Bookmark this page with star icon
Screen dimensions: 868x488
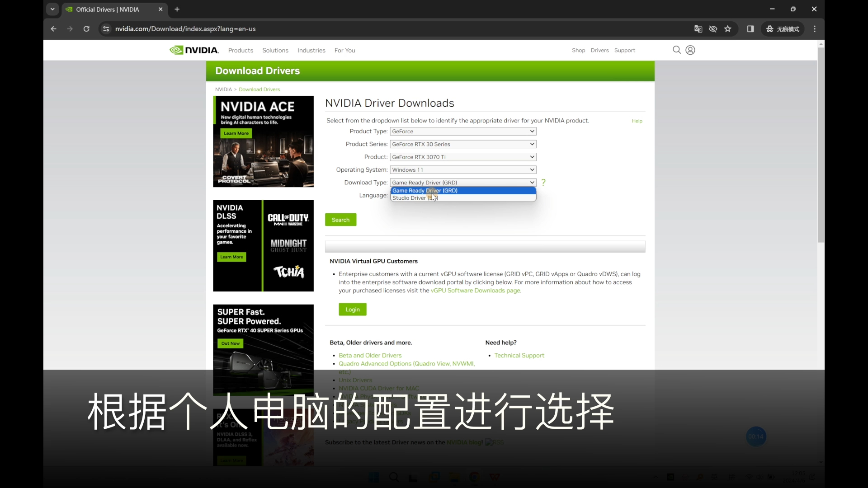tap(727, 29)
